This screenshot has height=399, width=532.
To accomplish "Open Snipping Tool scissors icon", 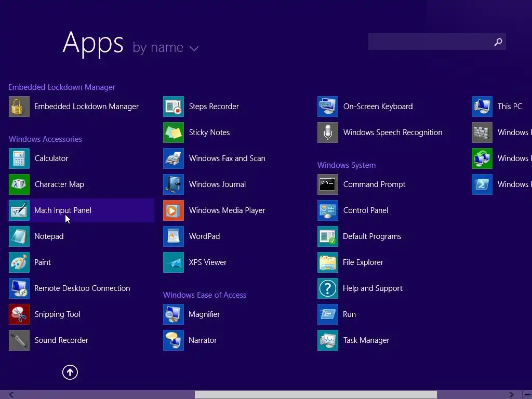I will pyautogui.click(x=19, y=314).
